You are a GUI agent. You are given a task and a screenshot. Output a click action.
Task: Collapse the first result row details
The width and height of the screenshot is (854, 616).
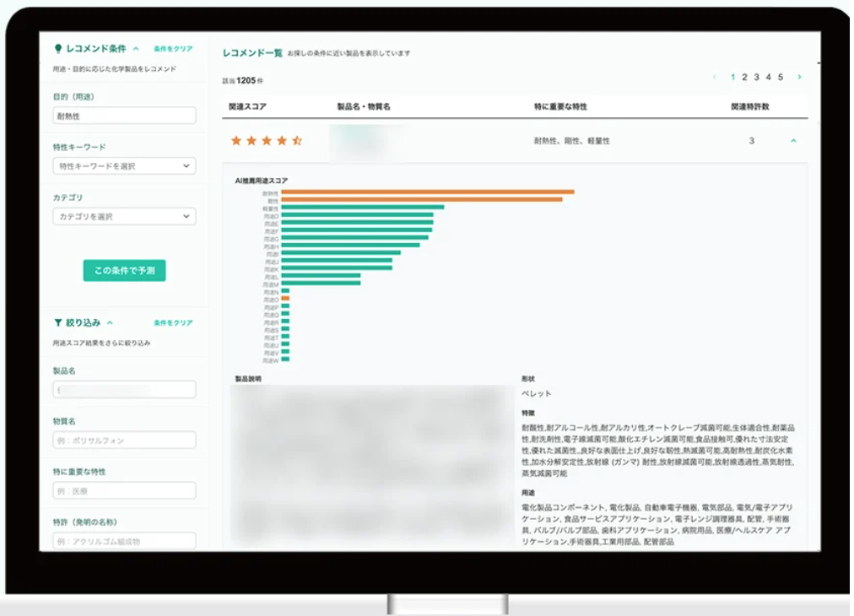793,141
